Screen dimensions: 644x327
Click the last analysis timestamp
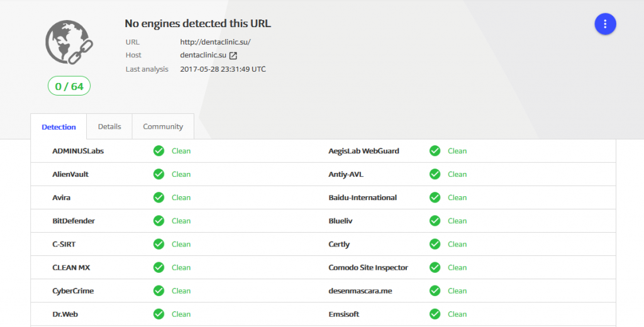click(x=223, y=69)
